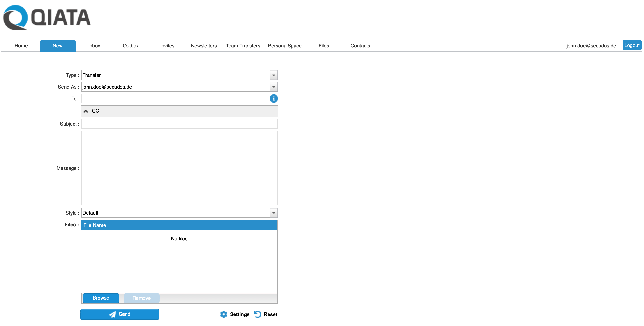Open the Style dropdown arrow
This screenshot has height=326, width=644.
click(x=273, y=213)
